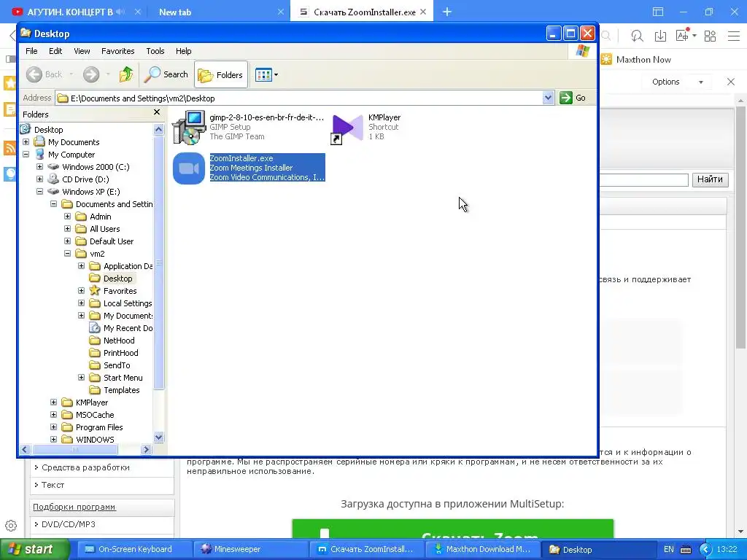Click Maxthon Now bookmark
The height and width of the screenshot is (560, 747).
[x=635, y=60]
